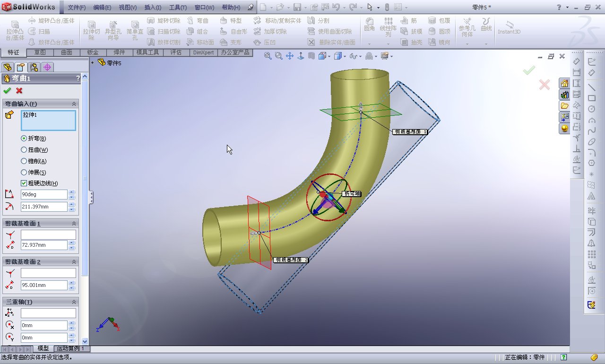Decrease the 211.397mm radius with spinner down

(72, 209)
